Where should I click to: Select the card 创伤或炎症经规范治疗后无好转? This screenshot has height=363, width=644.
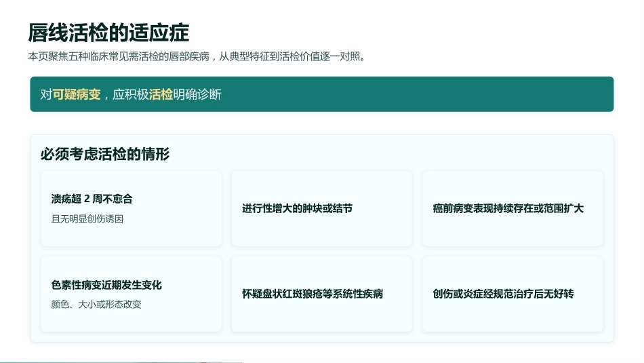pyautogui.click(x=512, y=294)
